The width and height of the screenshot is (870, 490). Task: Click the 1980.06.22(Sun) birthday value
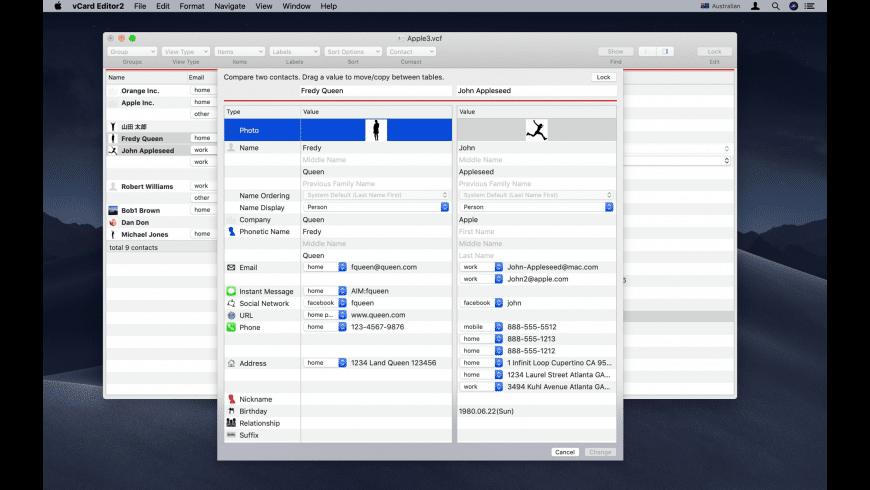pyautogui.click(x=486, y=411)
